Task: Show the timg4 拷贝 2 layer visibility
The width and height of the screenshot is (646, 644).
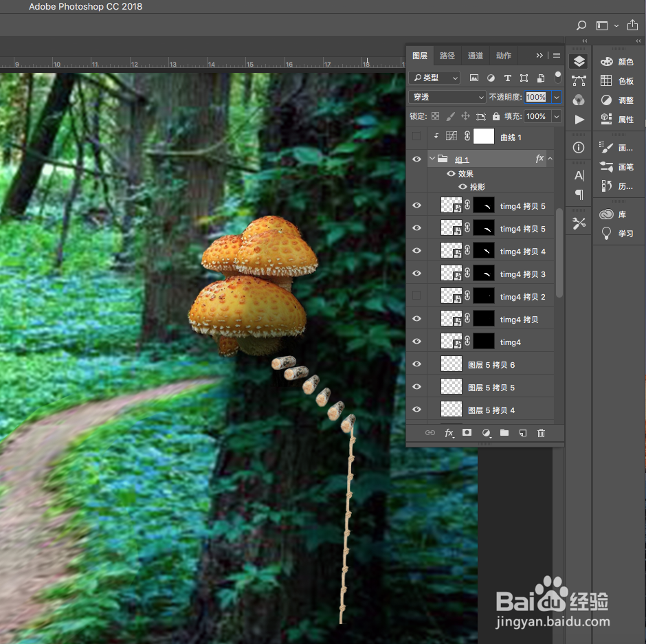Action: point(416,296)
